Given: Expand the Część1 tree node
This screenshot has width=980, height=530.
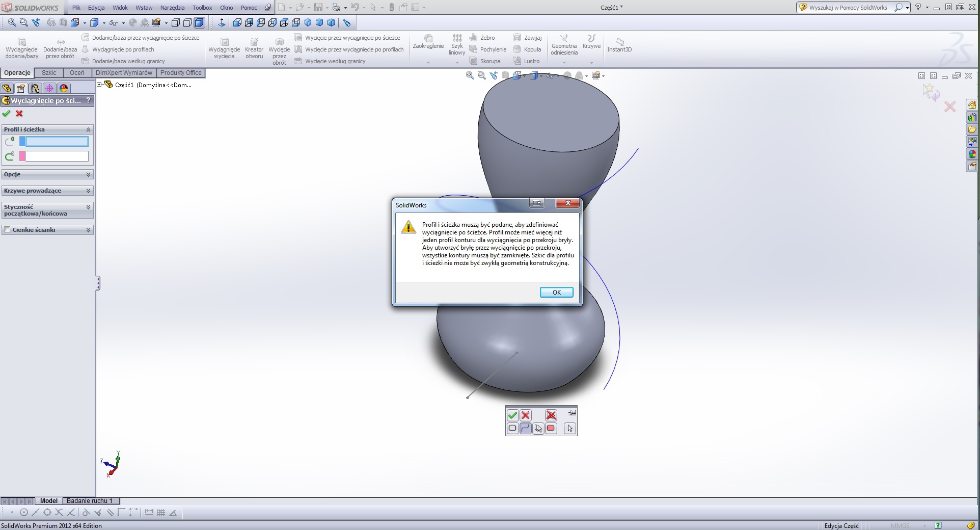Looking at the screenshot, I should pyautogui.click(x=99, y=85).
